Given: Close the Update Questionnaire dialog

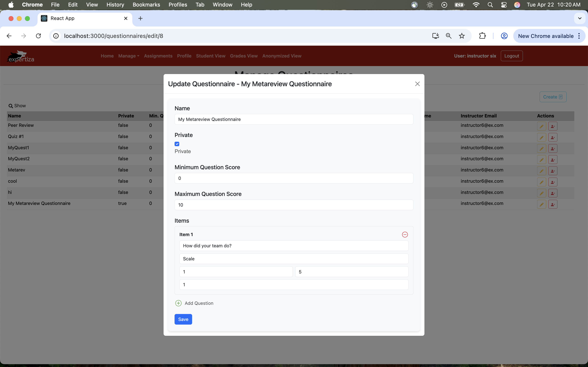Looking at the screenshot, I should tap(417, 84).
